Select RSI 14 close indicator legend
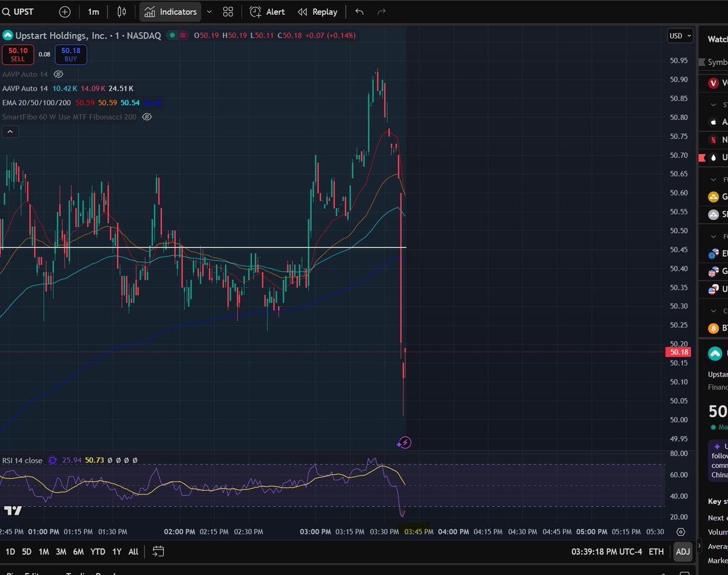728x575 pixels. point(22,460)
